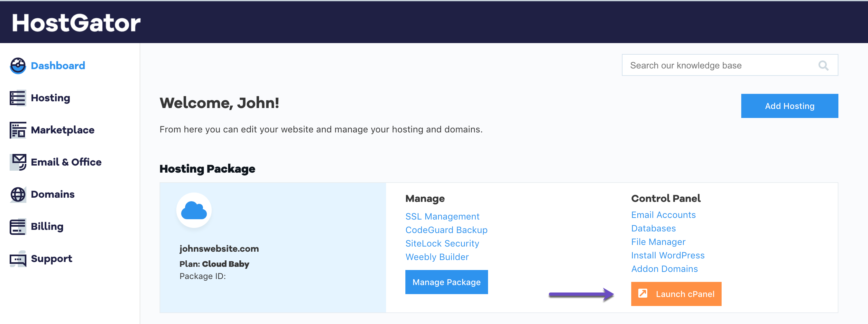
Task: Click the Hosting server icon
Action: (18, 98)
